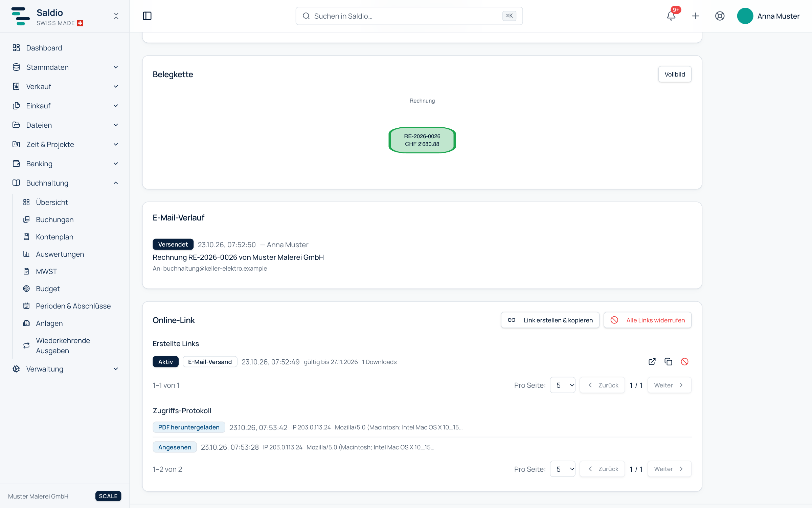Click Alle Links widerrufen button
Image resolution: width=812 pixels, height=508 pixels.
pos(648,320)
